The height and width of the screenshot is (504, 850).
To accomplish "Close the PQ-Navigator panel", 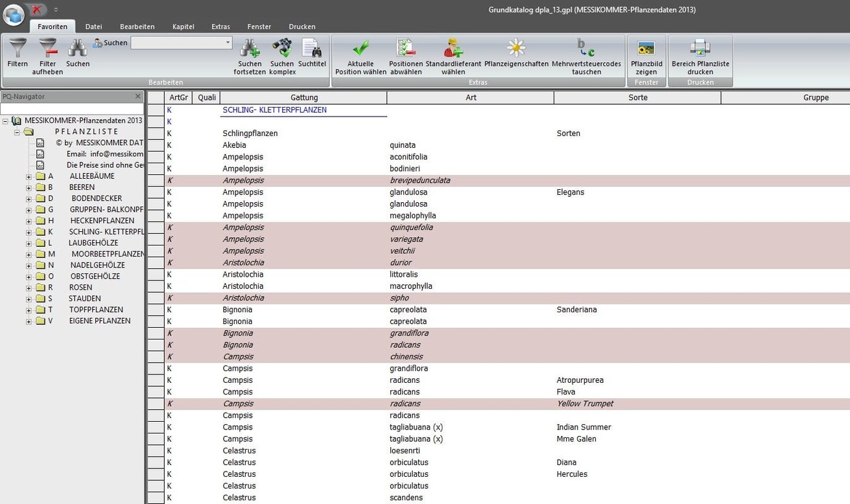I will [x=137, y=97].
